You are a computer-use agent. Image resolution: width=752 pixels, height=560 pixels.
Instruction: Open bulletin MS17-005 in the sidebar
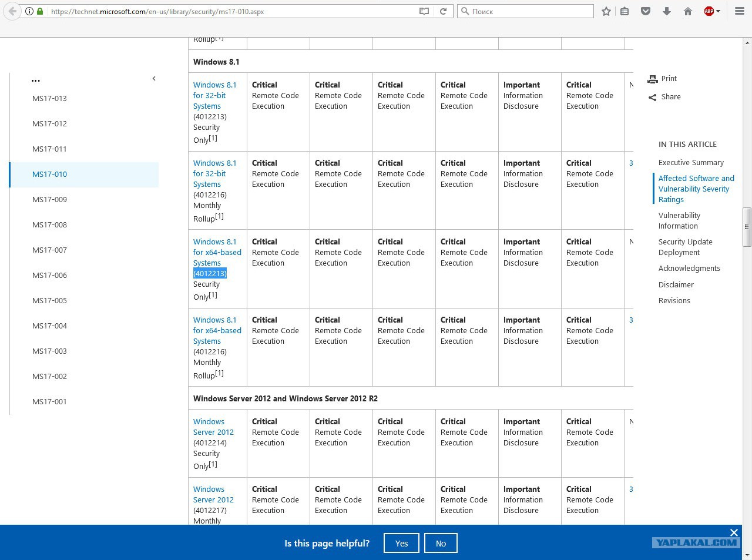(49, 300)
